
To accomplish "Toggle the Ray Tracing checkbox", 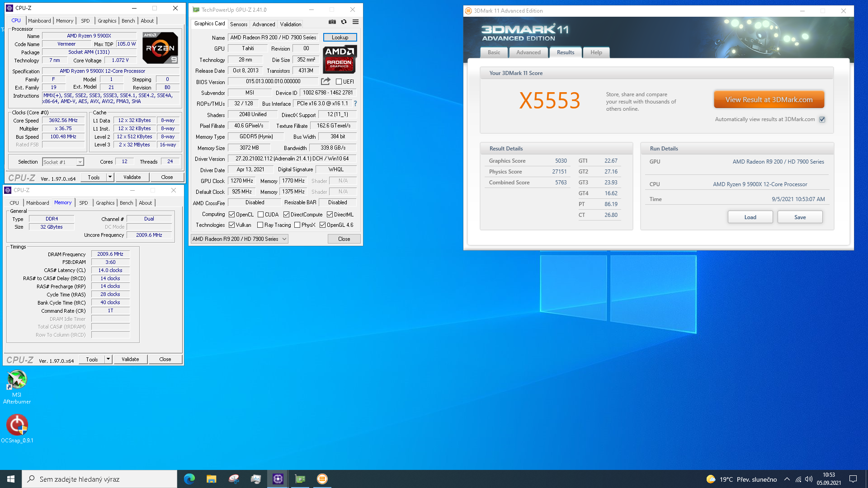I will [260, 225].
